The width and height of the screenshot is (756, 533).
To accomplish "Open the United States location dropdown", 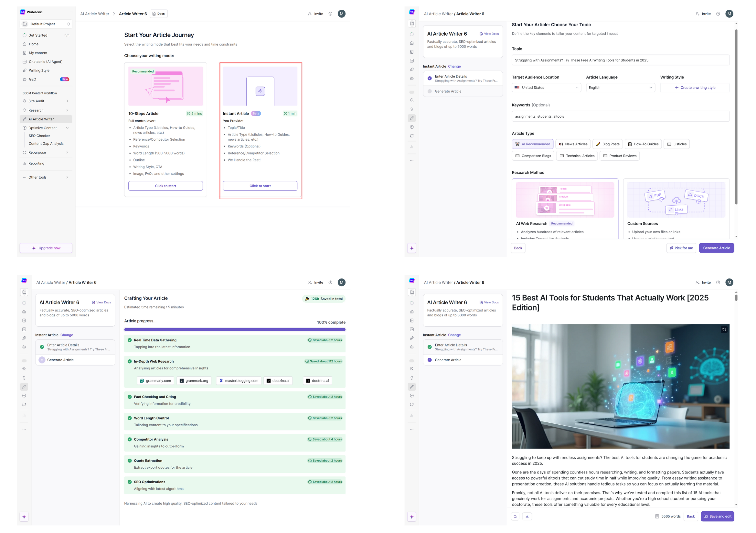I will click(x=546, y=88).
